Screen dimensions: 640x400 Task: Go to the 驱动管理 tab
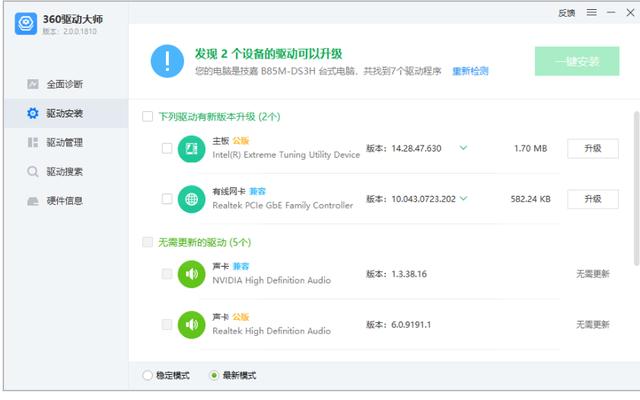point(67,142)
